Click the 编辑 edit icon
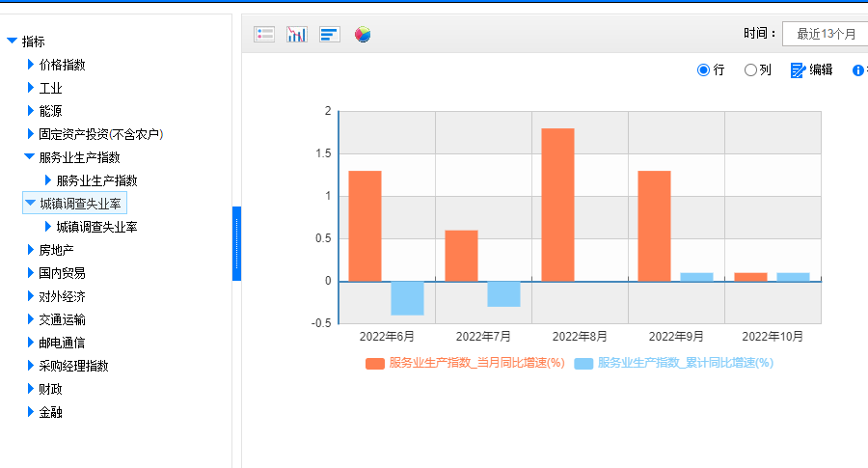The image size is (868, 468). [798, 70]
